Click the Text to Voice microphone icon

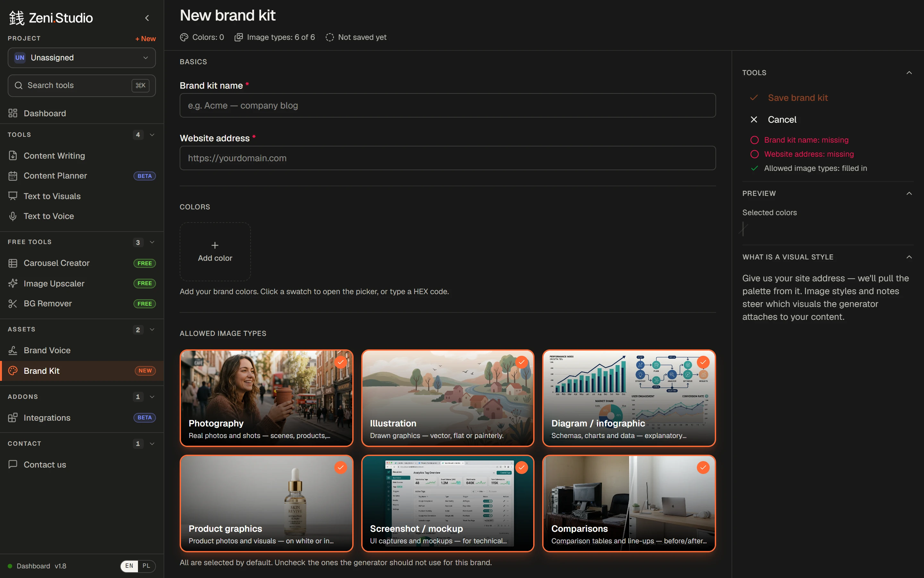tap(13, 216)
